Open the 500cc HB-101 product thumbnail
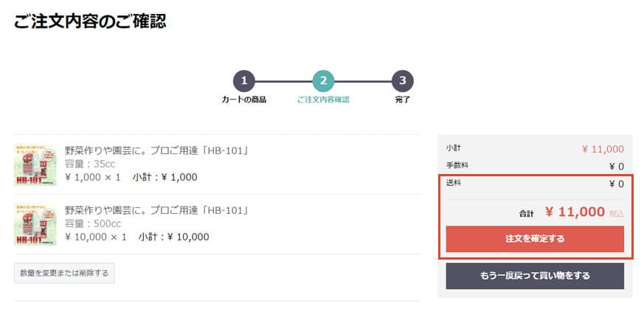The width and height of the screenshot is (644, 309). tap(35, 223)
